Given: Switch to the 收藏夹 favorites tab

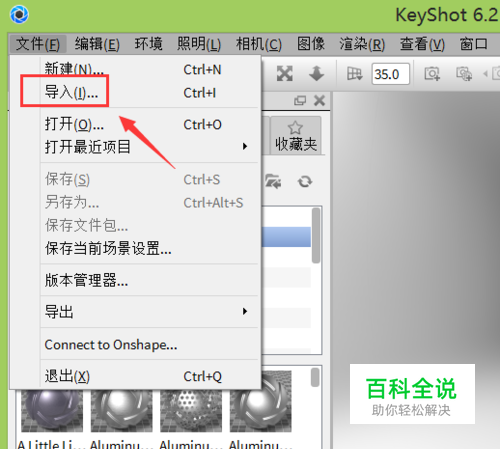Looking at the screenshot, I should (x=296, y=136).
